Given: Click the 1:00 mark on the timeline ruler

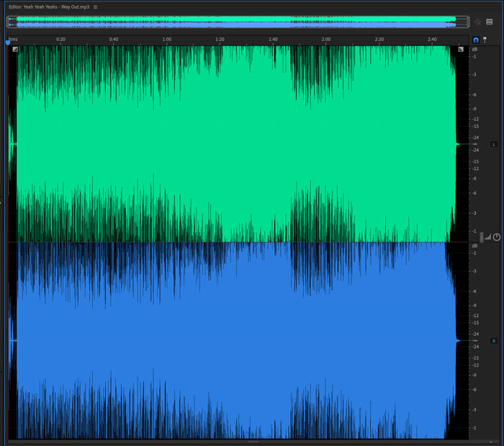Looking at the screenshot, I should [x=167, y=39].
